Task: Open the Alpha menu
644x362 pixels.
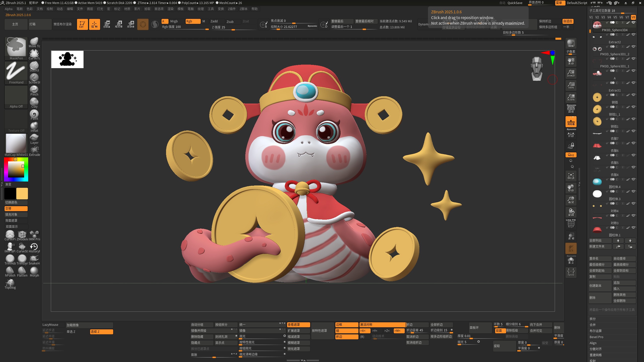Action: tap(9, 9)
